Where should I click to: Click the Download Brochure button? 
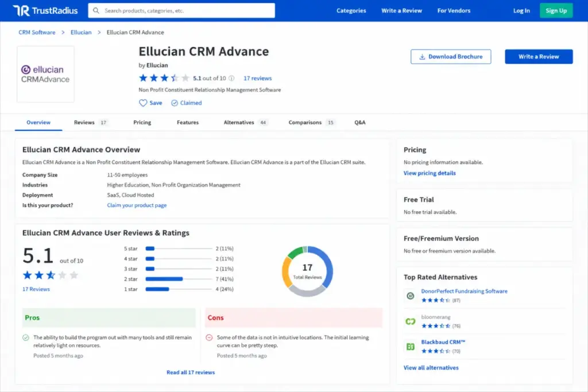pos(451,57)
